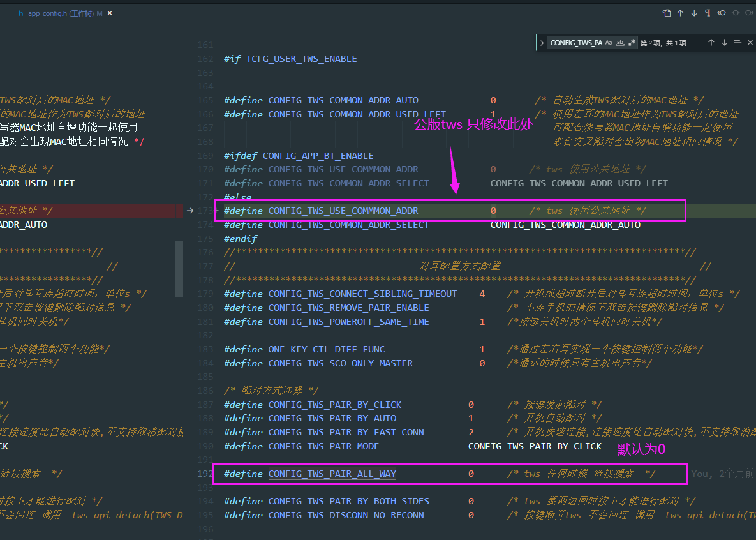Click the #endif directive on line 175

(240, 239)
